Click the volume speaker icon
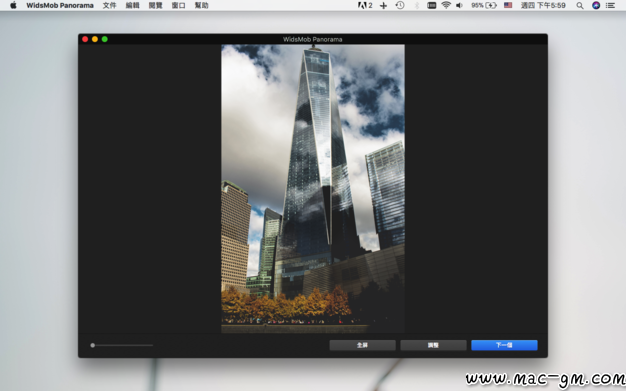 tap(460, 5)
